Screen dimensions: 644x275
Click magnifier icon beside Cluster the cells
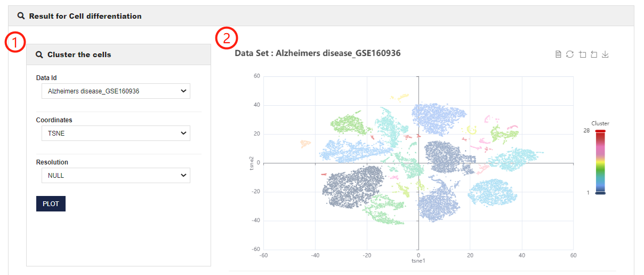[x=39, y=54]
